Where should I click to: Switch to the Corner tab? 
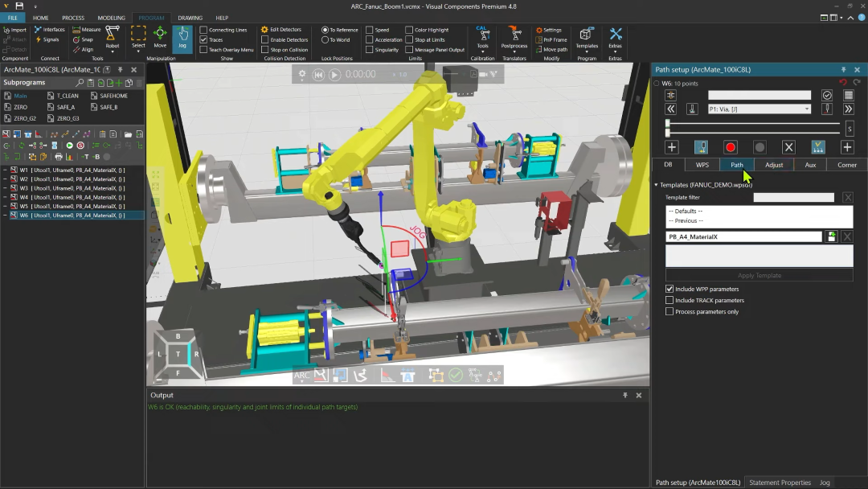click(847, 165)
